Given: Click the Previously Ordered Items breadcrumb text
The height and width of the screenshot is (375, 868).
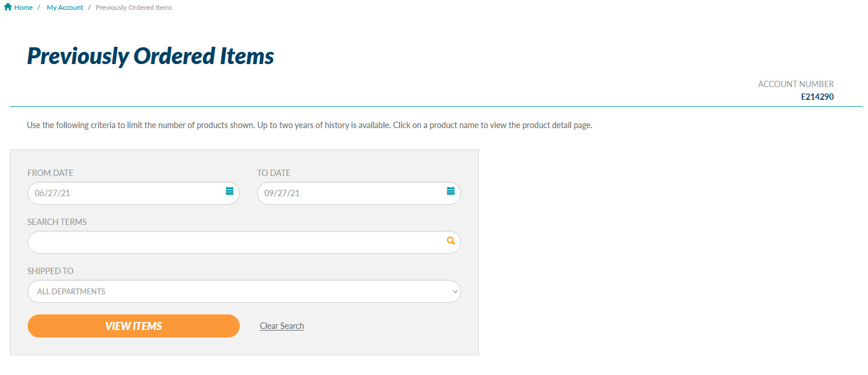Looking at the screenshot, I should point(134,7).
